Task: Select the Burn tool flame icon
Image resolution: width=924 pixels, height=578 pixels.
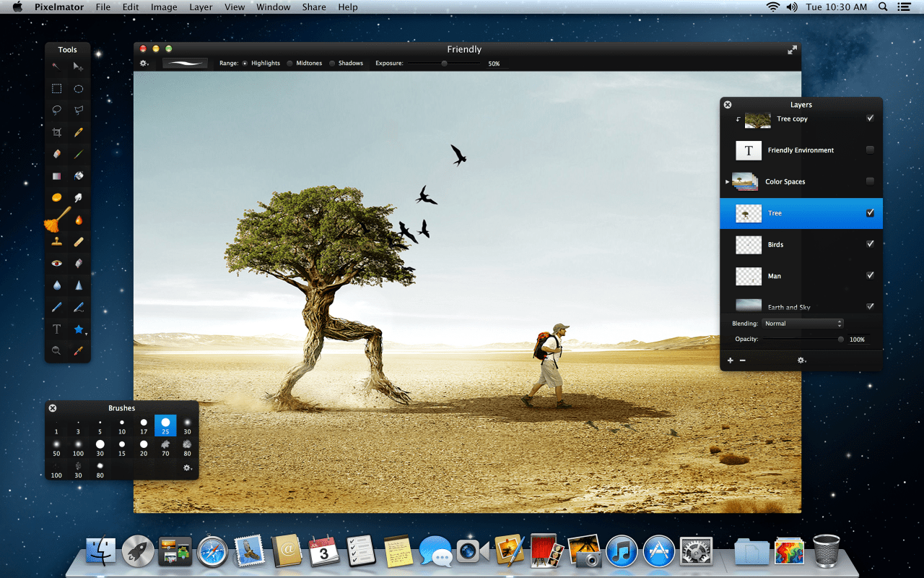Action: click(79, 220)
